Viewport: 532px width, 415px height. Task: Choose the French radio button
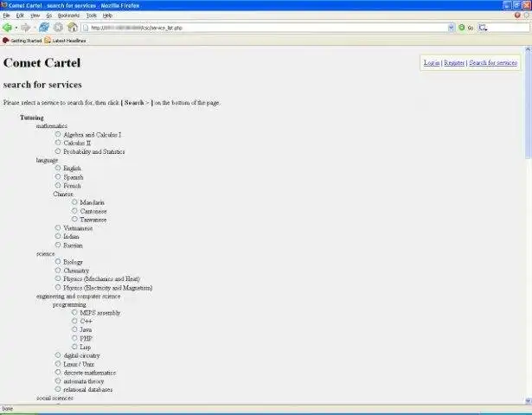[x=58, y=186]
